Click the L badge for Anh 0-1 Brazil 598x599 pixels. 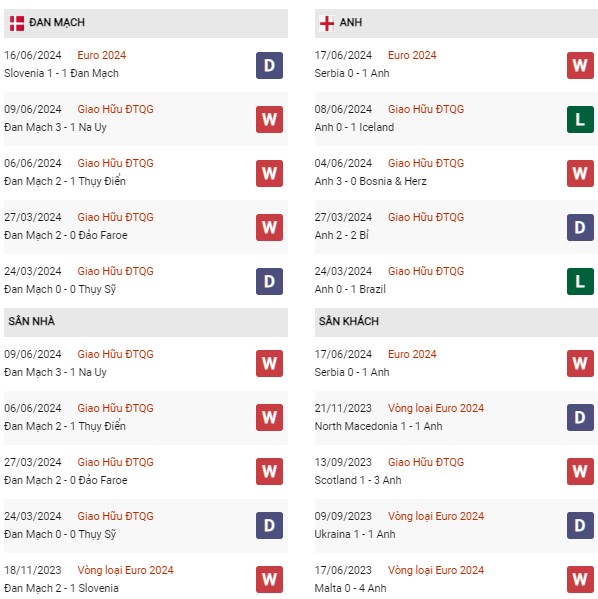click(580, 282)
